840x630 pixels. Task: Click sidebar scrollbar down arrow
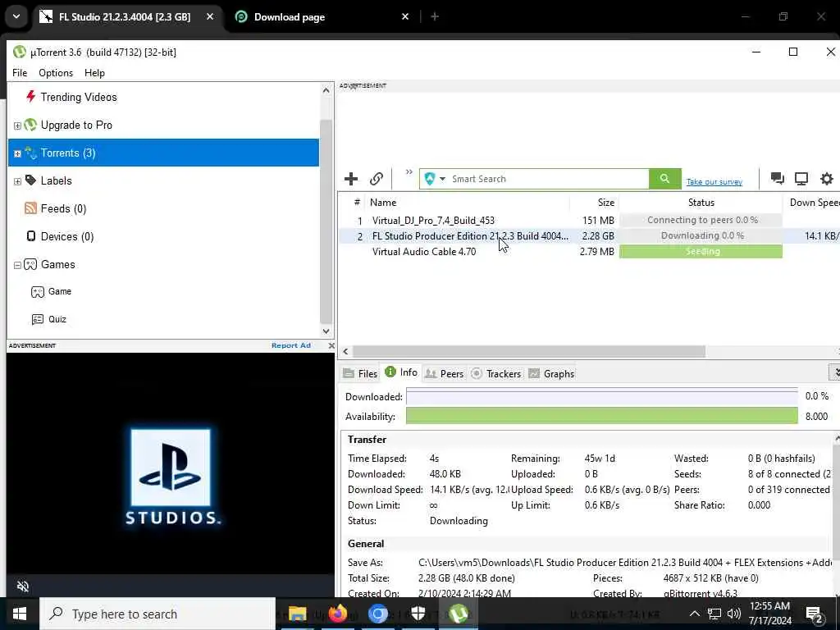pyautogui.click(x=326, y=331)
